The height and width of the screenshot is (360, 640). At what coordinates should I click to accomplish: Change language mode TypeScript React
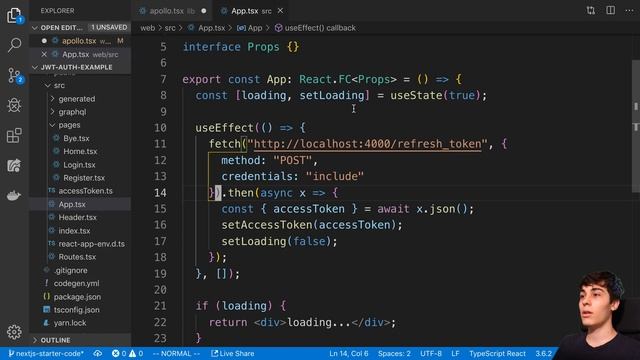click(x=497, y=353)
